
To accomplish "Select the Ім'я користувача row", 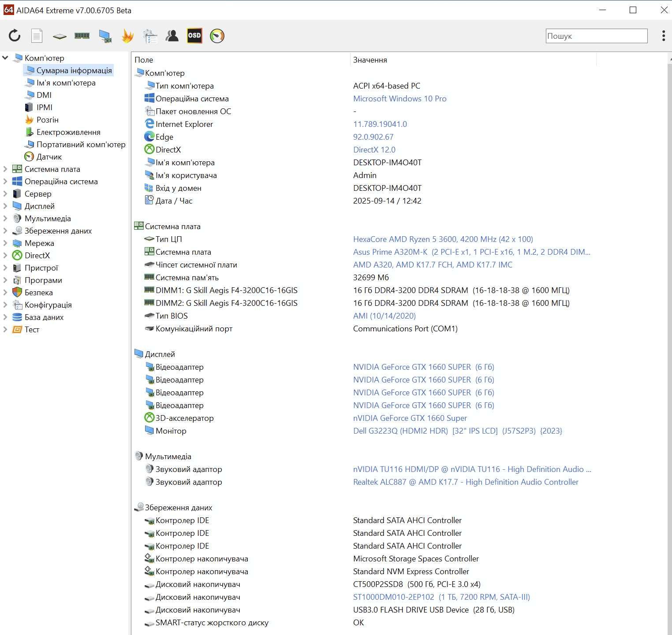I will coord(364,175).
